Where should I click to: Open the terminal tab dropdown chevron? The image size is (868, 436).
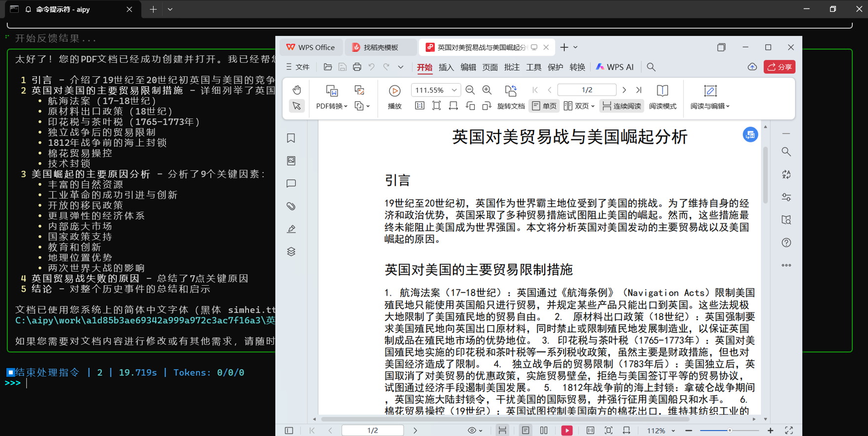[170, 9]
